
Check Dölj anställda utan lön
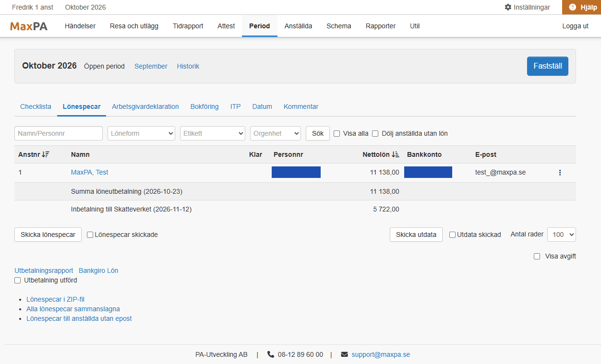[375, 134]
